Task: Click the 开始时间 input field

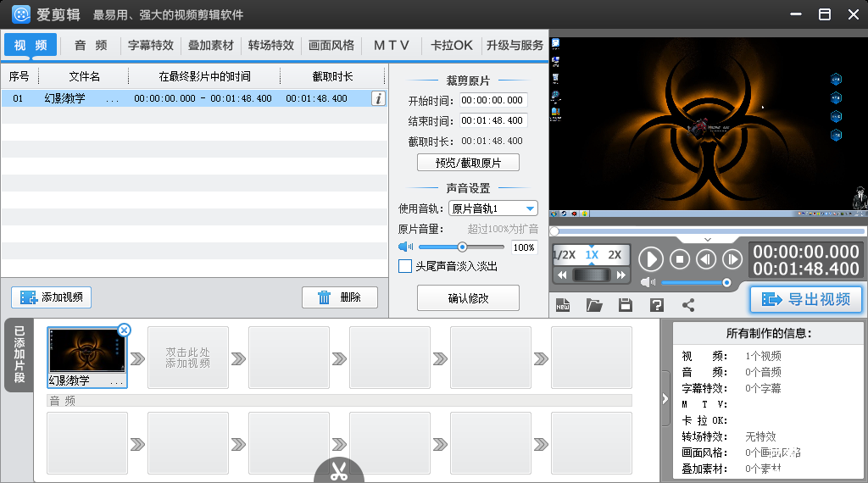Action: point(492,100)
